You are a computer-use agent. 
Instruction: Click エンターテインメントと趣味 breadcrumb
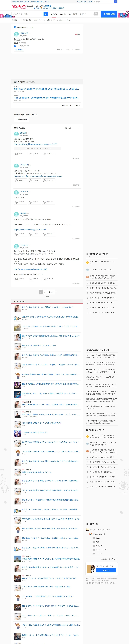tap(42, 20)
